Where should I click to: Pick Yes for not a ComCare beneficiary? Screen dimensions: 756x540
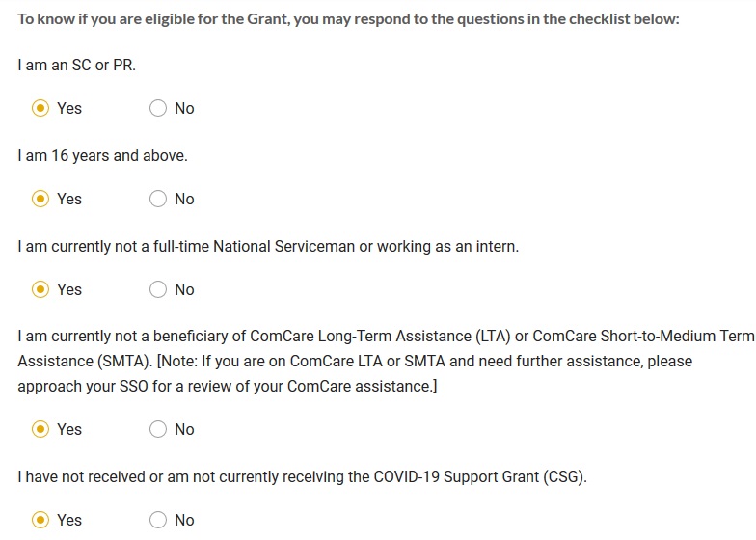pos(40,429)
